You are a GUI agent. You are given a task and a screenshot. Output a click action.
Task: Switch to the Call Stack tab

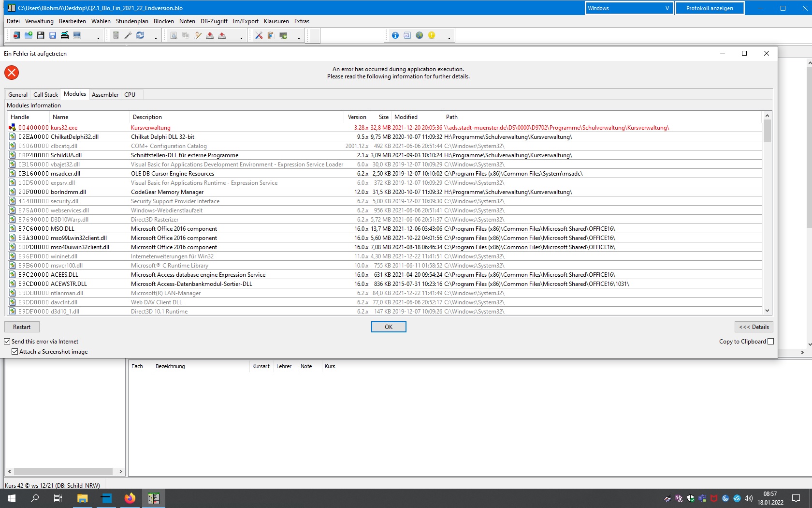click(45, 95)
